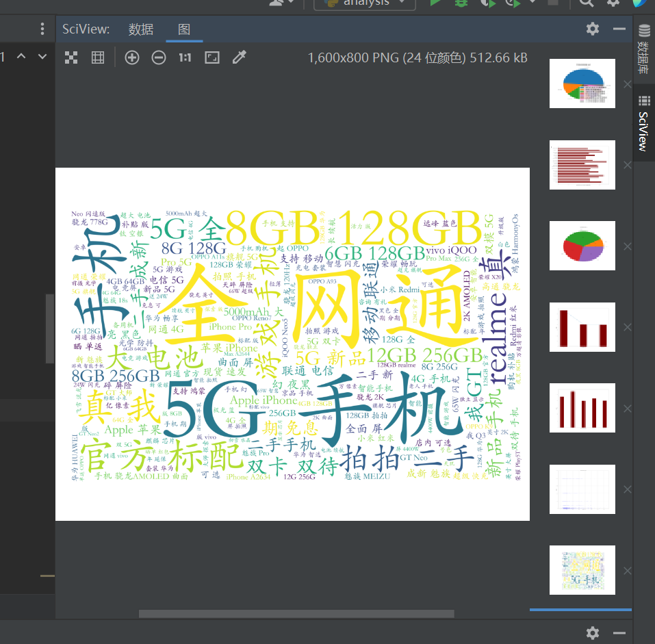Viewport: 655px width, 644px height.
Task: Open the scatter plot thumbnail
Action: click(x=582, y=489)
